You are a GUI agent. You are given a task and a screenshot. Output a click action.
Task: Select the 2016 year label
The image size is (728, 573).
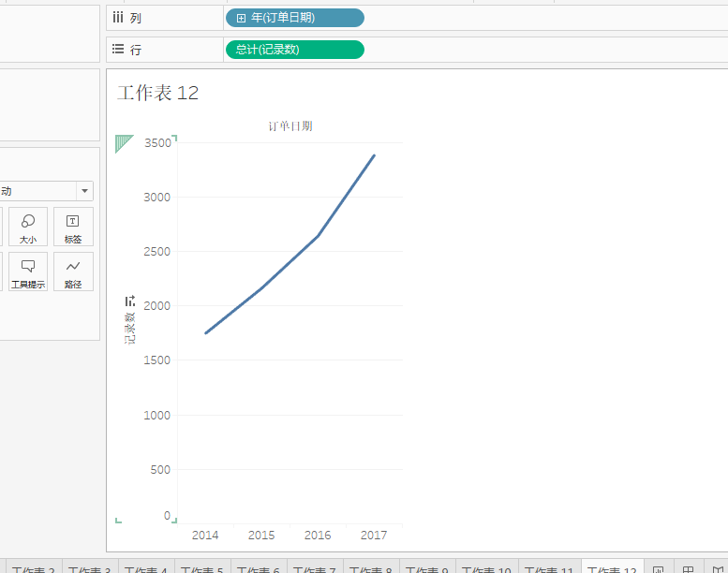[318, 536]
